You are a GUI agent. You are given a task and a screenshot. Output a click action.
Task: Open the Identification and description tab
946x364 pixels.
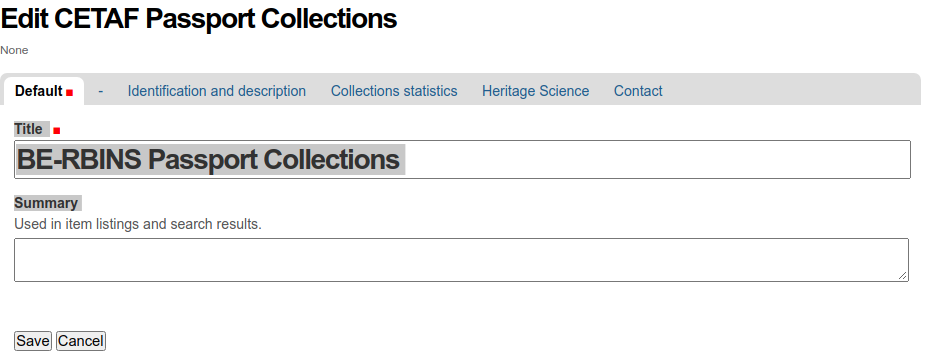[x=217, y=91]
